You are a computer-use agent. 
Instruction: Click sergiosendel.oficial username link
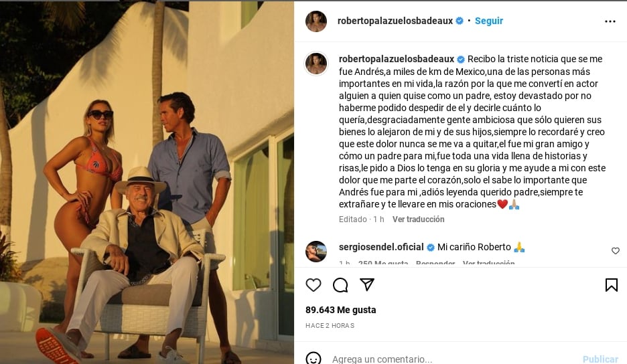click(382, 247)
